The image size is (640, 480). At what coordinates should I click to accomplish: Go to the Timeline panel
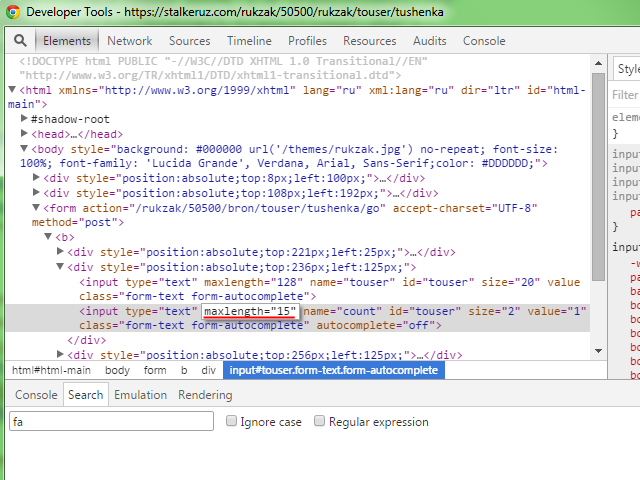249,41
